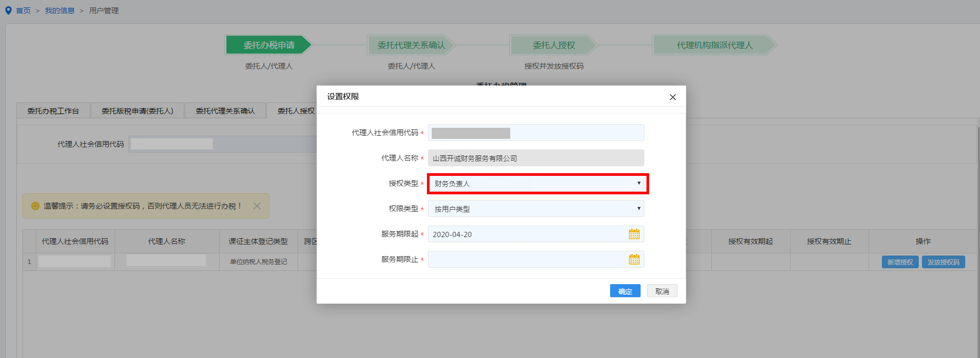Image resolution: width=980 pixels, height=358 pixels.
Task: Click 用户管理 in the breadcrumb
Action: click(x=104, y=11)
